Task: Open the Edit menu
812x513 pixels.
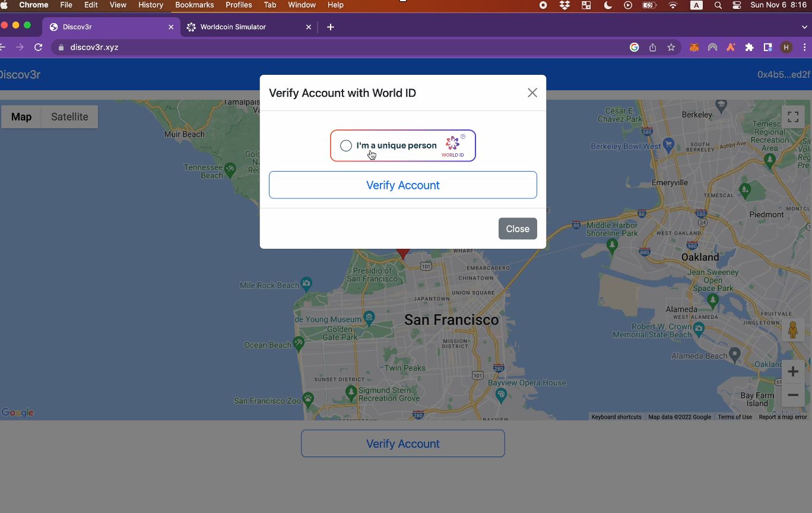Action: pos(91,5)
